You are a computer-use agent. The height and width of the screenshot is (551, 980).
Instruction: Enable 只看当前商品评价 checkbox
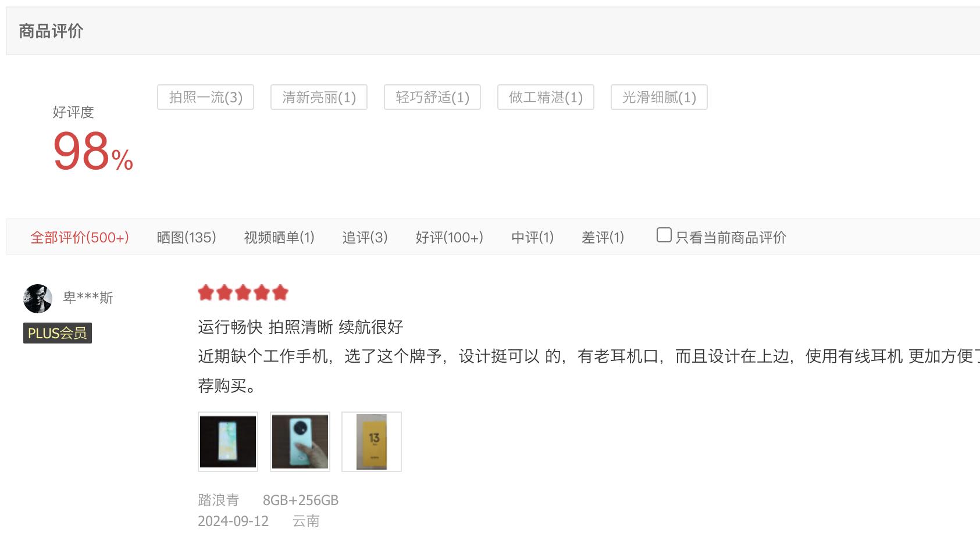pyautogui.click(x=664, y=235)
